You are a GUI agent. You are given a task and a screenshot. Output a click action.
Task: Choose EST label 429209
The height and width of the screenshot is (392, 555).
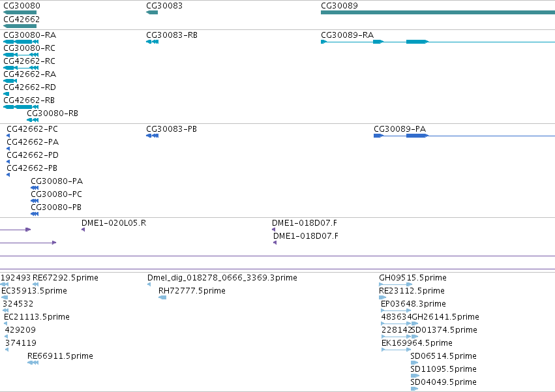point(20,331)
